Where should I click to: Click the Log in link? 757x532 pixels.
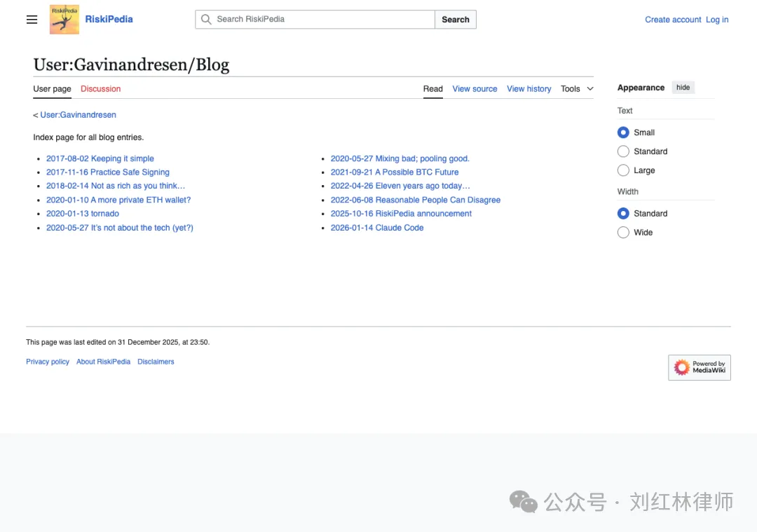pyautogui.click(x=717, y=20)
